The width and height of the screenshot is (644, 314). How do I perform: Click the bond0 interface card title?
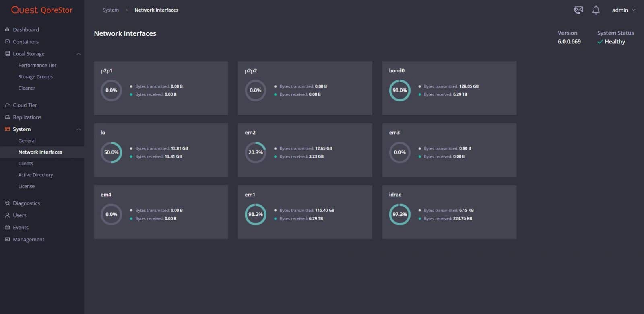point(396,70)
